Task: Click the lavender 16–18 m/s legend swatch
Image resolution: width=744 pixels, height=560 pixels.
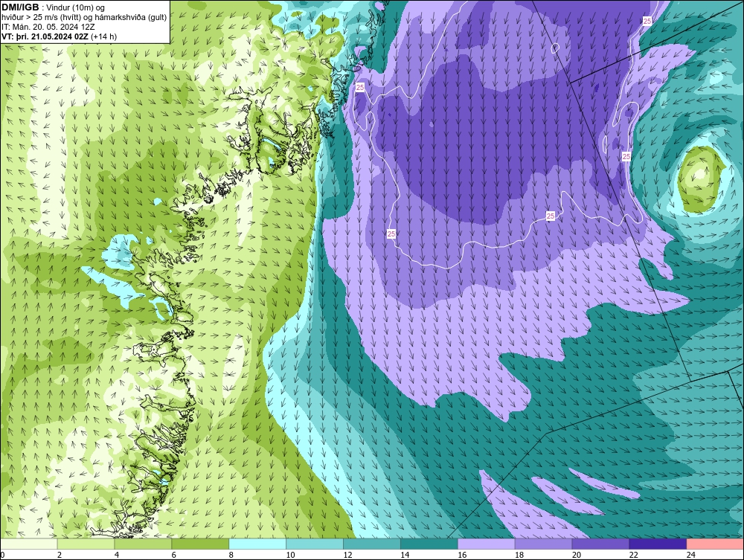Action: coord(487,544)
